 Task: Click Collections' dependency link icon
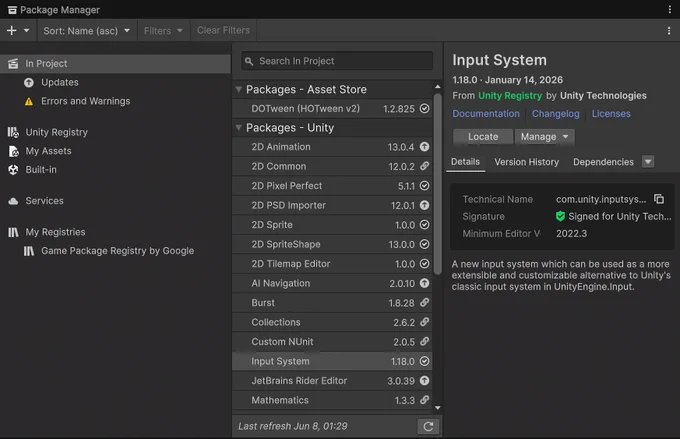pos(425,322)
